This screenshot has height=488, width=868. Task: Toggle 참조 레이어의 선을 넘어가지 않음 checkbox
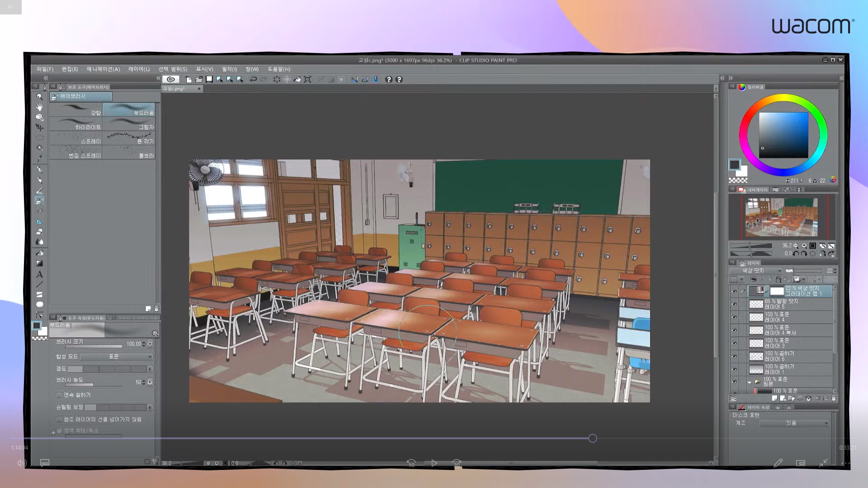click(59, 419)
